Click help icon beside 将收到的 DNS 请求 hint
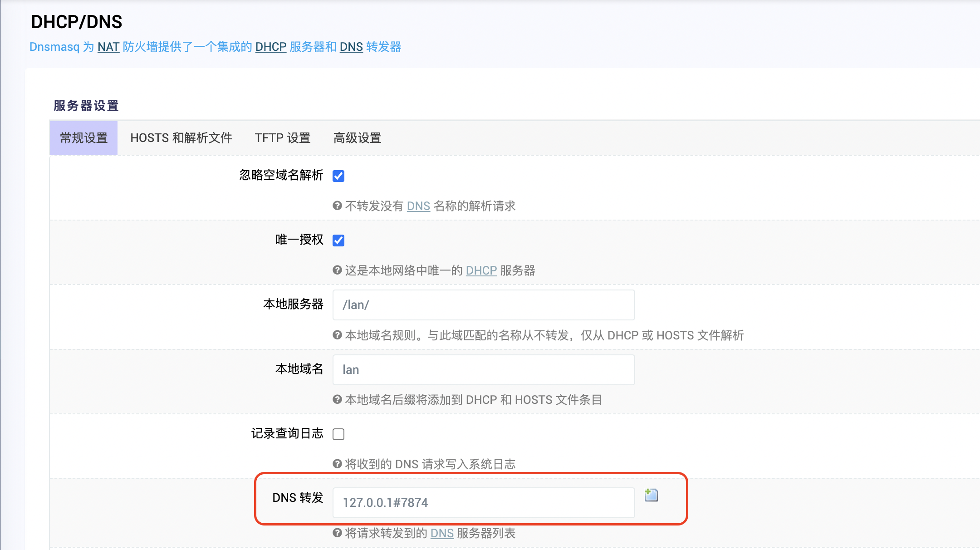The image size is (980, 550). [337, 464]
